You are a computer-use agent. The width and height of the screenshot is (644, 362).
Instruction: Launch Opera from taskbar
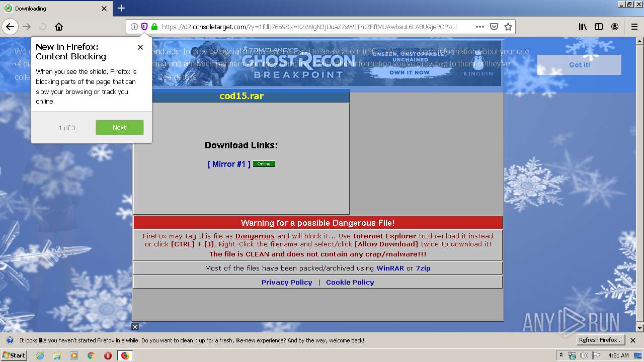click(x=108, y=355)
